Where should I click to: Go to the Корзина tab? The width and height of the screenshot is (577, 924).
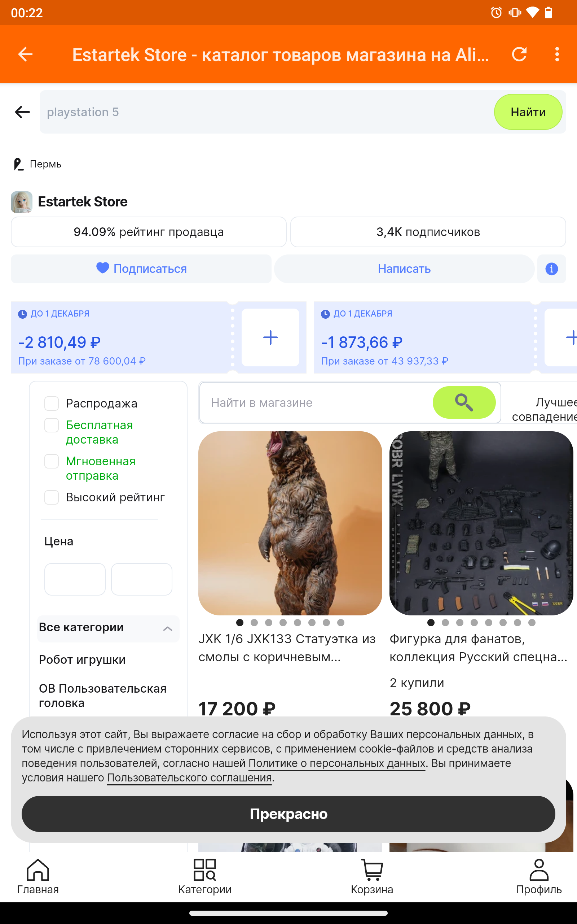[x=372, y=876]
